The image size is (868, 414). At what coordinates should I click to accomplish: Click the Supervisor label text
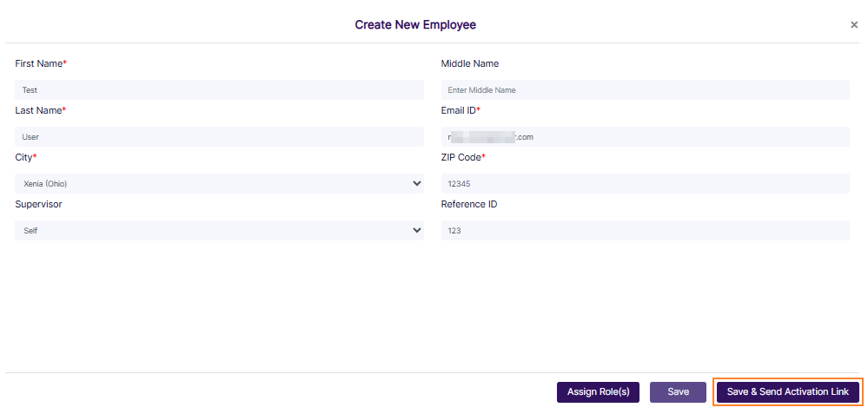[38, 205]
